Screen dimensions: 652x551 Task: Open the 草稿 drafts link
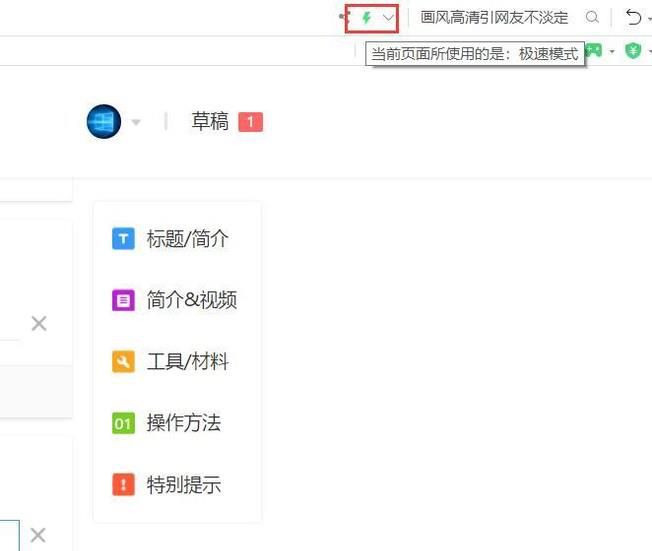click(210, 121)
